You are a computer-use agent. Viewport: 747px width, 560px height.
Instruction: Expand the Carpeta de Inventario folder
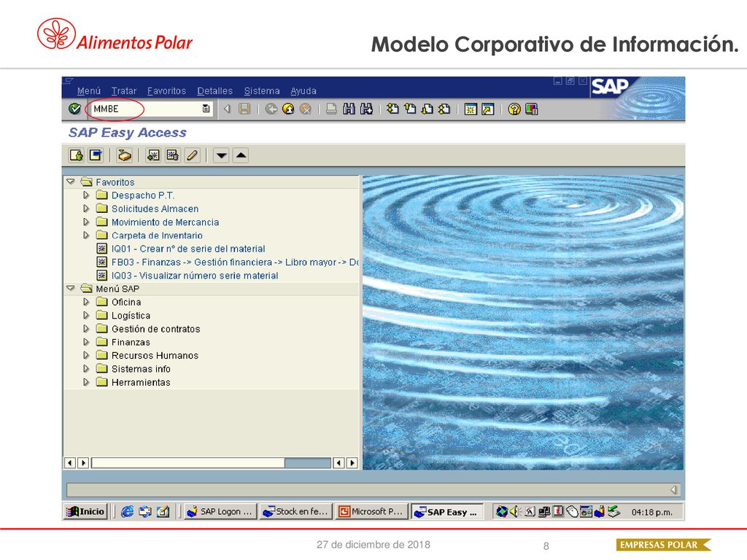86,235
